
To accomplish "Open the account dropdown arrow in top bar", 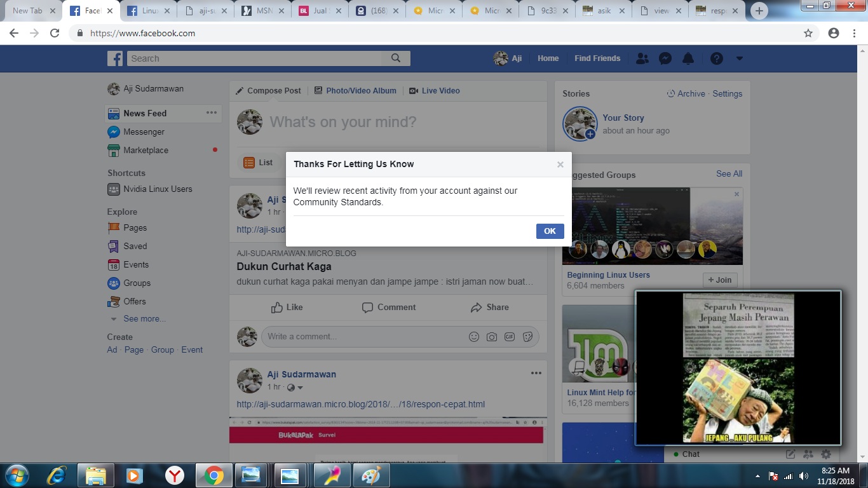I will [x=739, y=58].
